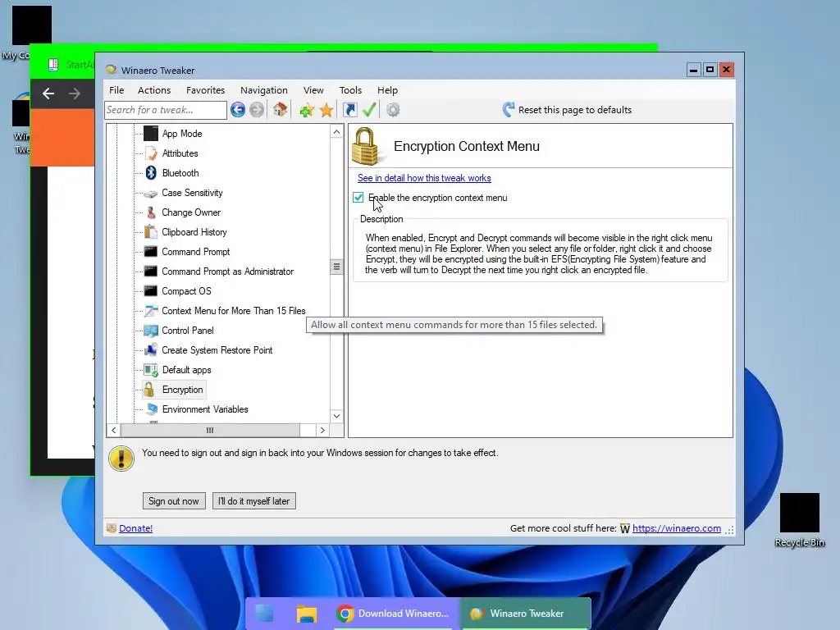The width and height of the screenshot is (840, 630).
Task: Open the Actions menu
Action: [x=154, y=90]
